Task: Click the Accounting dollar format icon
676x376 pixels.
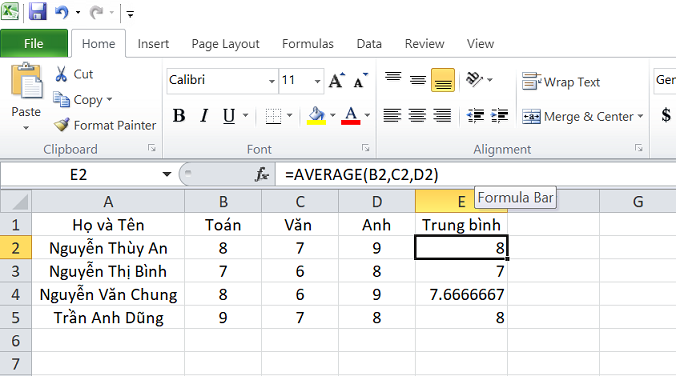Action: [666, 115]
